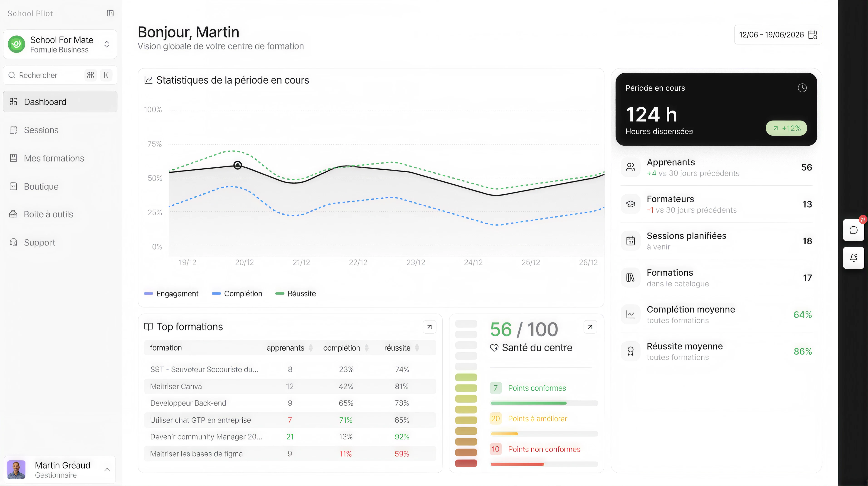Click Points non conformes label
The image size is (868, 486).
[544, 449]
